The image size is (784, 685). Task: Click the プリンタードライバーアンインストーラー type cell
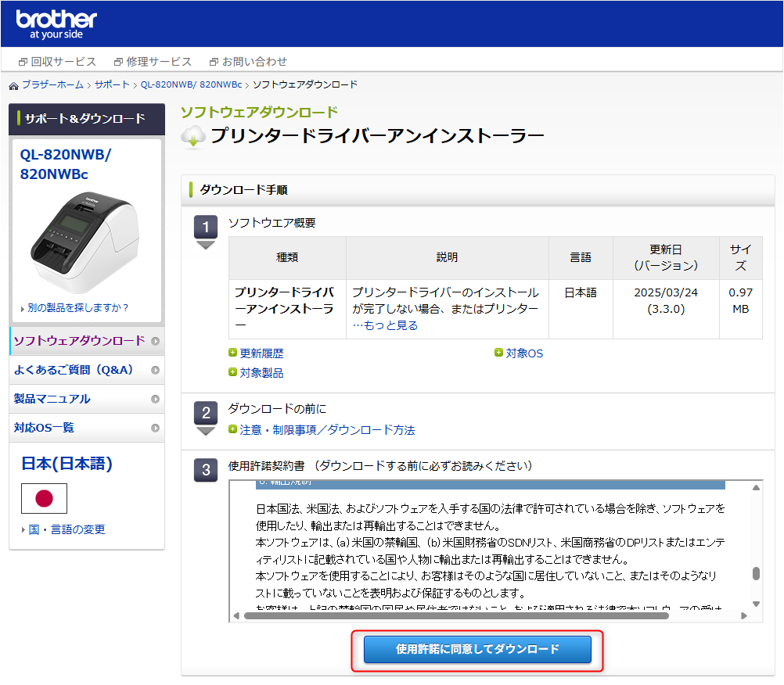pyautogui.click(x=287, y=310)
